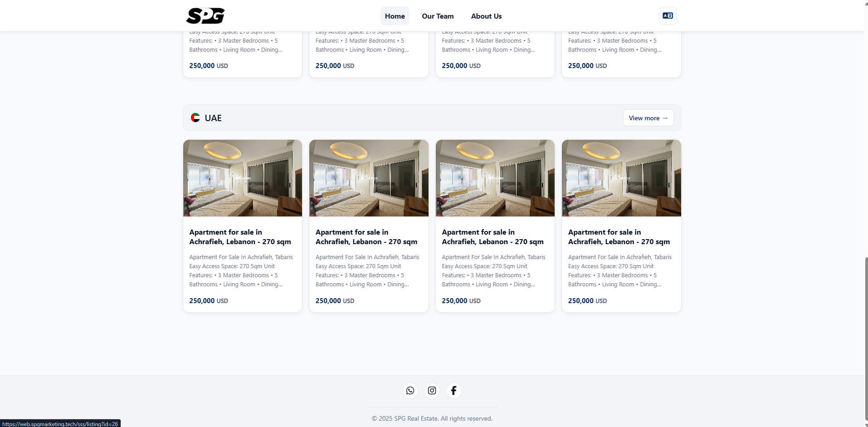Open the About Us page
This screenshot has width=868, height=427.
[486, 16]
